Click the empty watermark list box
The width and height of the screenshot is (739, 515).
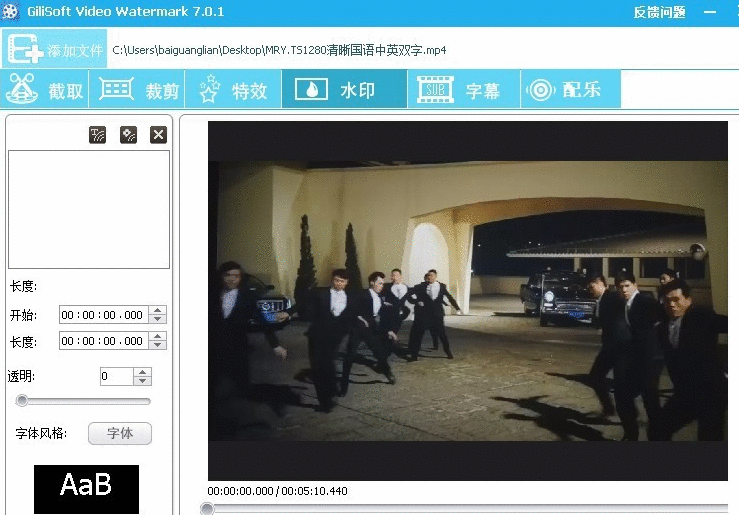click(x=89, y=210)
